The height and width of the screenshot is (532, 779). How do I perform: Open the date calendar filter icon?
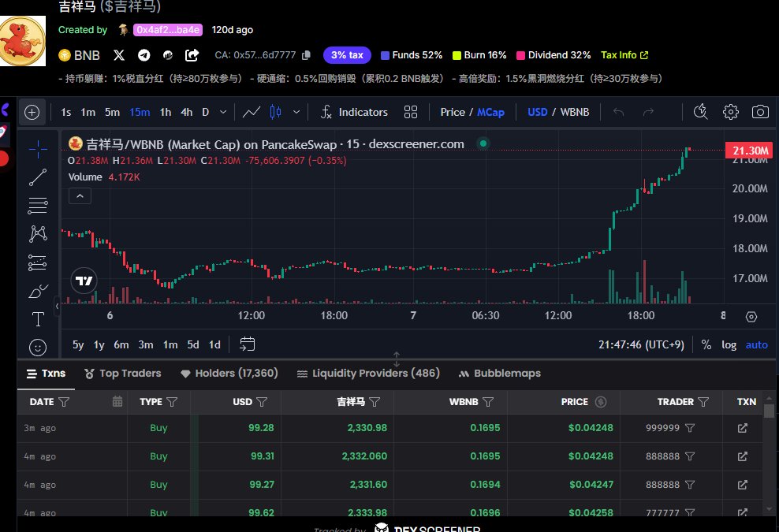click(117, 401)
